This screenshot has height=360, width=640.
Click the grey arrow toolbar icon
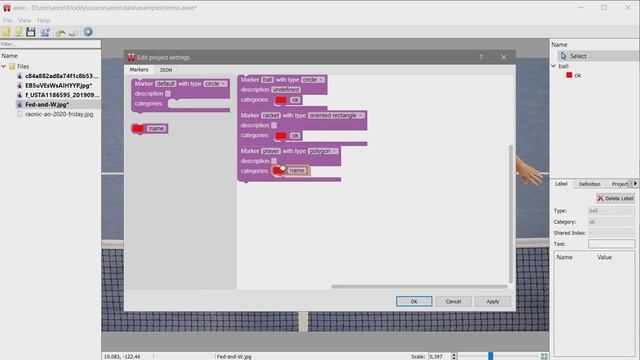(73, 32)
